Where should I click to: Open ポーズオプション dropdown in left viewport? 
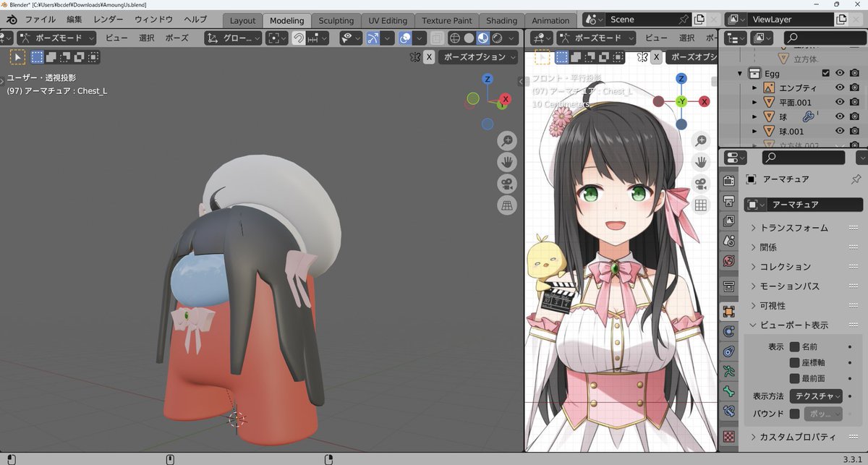478,56
